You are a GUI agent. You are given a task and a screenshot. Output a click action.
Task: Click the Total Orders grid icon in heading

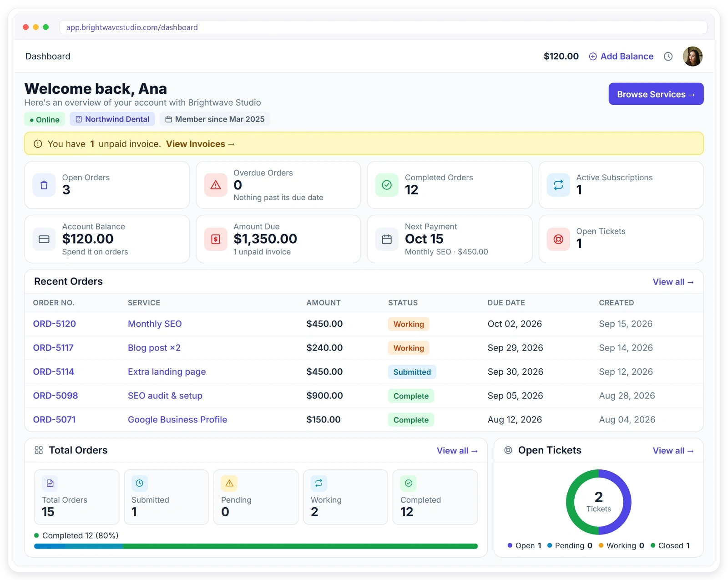tap(39, 450)
